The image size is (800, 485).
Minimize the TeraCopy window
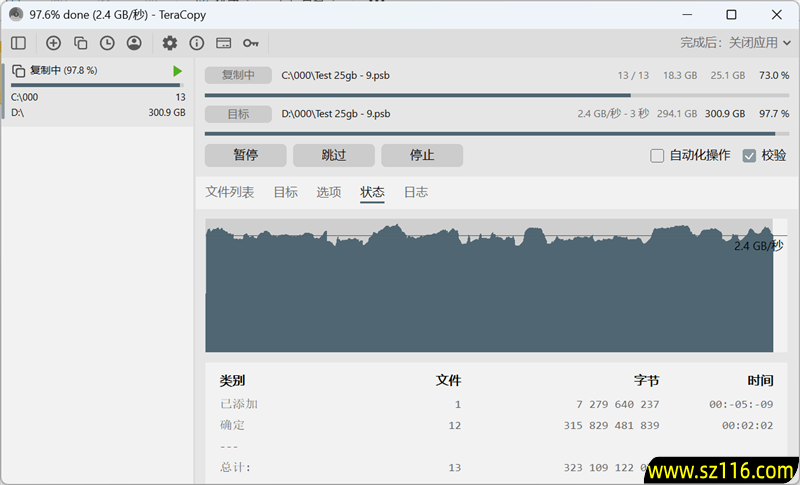[x=687, y=15]
